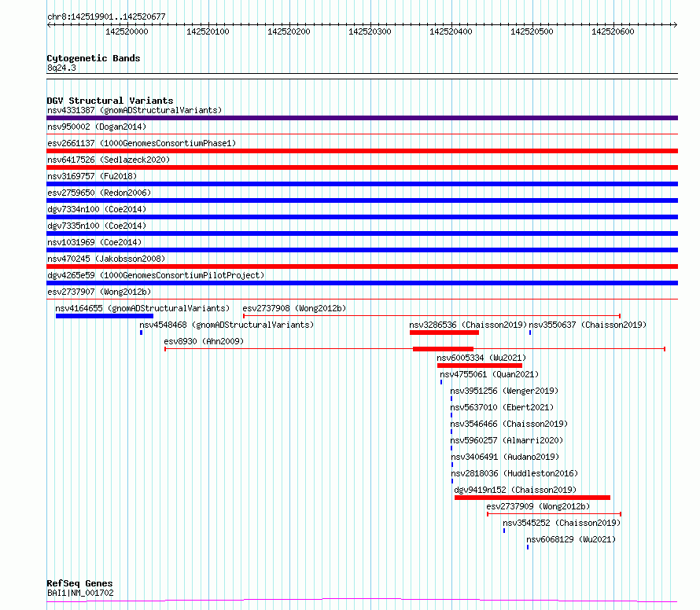The image size is (700, 610).
Task: Open nsv3286536 (Chaisson2019) variant label
Action: [468, 325]
